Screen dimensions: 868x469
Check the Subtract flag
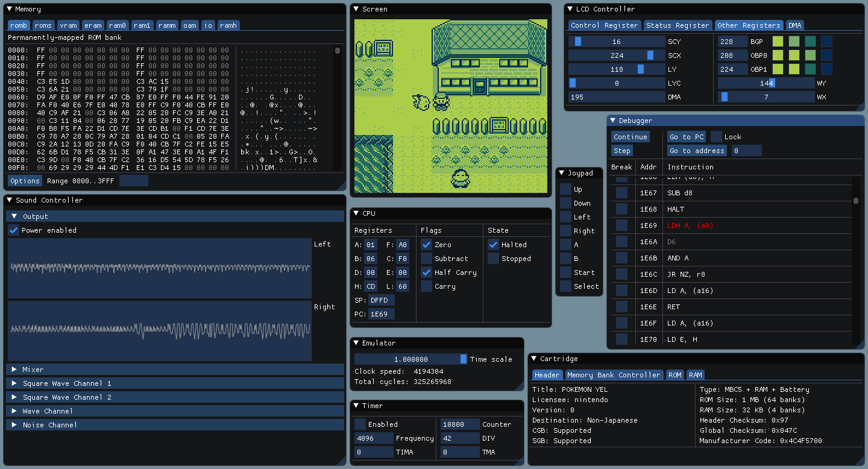pos(426,259)
